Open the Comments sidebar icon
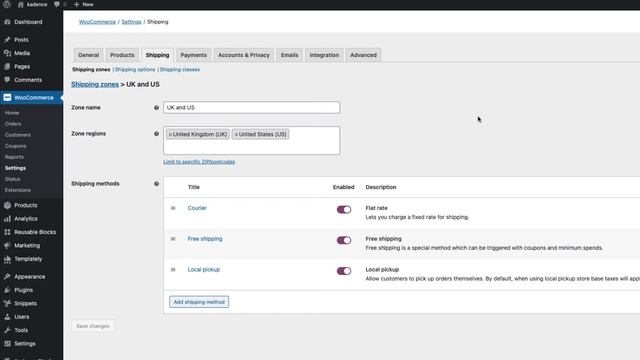 point(7,80)
